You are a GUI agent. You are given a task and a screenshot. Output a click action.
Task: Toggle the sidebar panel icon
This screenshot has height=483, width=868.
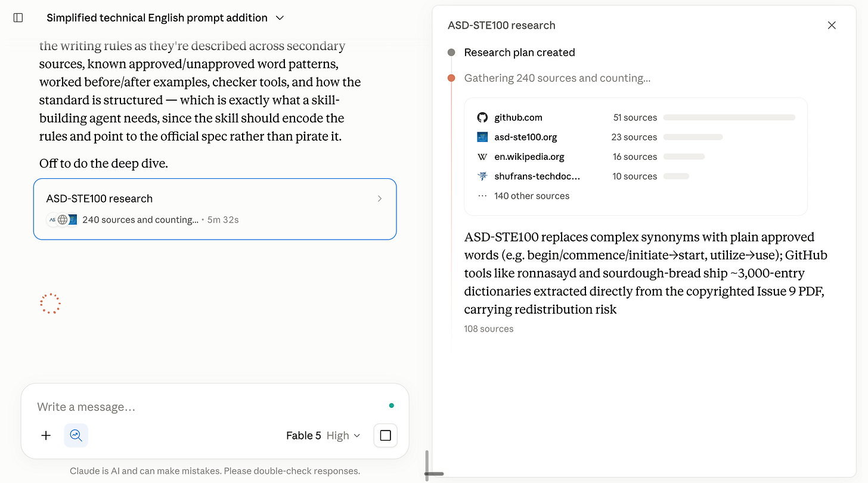(x=18, y=18)
